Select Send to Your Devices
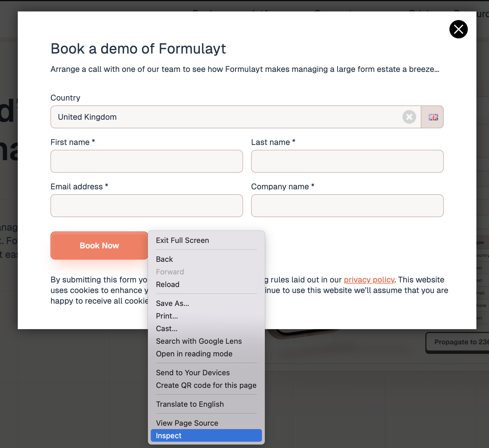 coord(206,373)
